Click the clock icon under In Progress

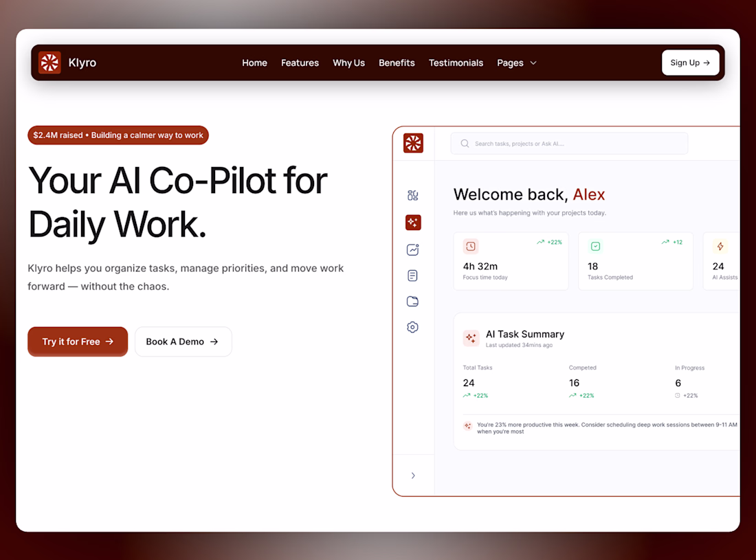pos(678,396)
